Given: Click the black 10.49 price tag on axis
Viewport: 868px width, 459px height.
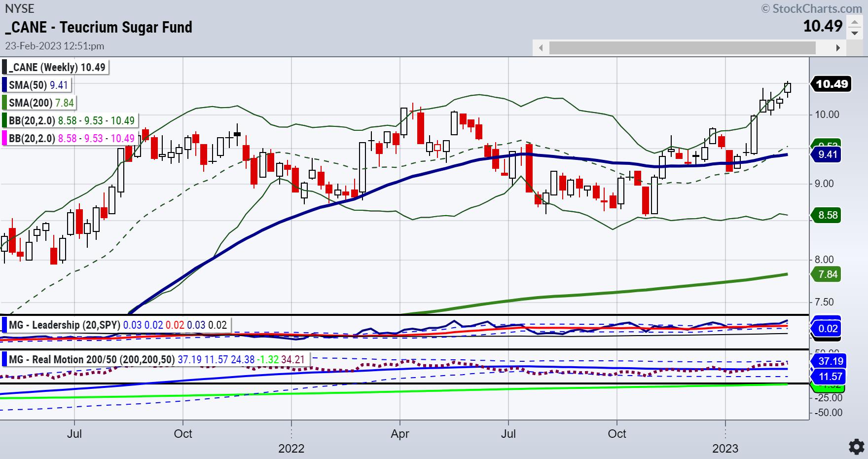Looking at the screenshot, I should (x=832, y=84).
